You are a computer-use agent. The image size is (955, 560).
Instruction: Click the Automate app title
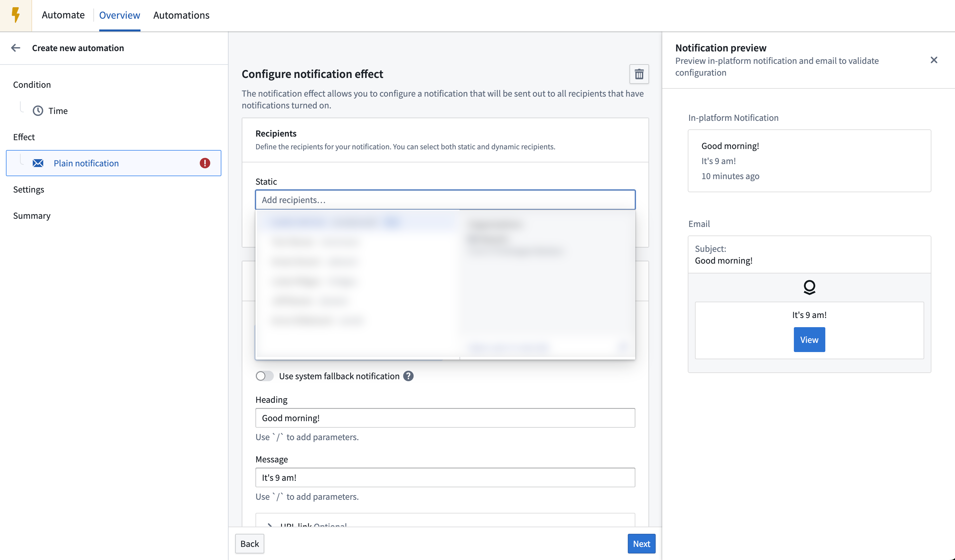[63, 15]
